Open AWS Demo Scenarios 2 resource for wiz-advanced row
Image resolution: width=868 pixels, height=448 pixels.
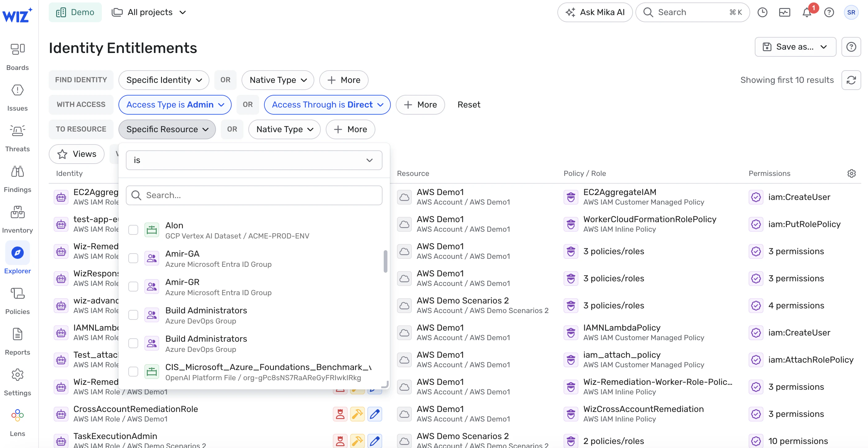[x=463, y=301]
